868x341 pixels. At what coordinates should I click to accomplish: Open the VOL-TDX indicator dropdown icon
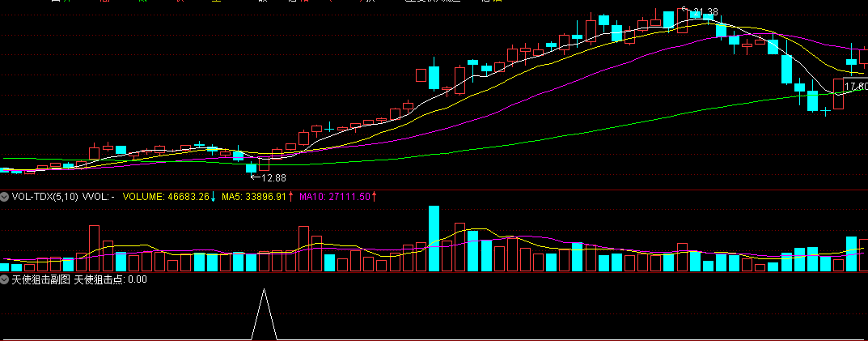click(5, 196)
